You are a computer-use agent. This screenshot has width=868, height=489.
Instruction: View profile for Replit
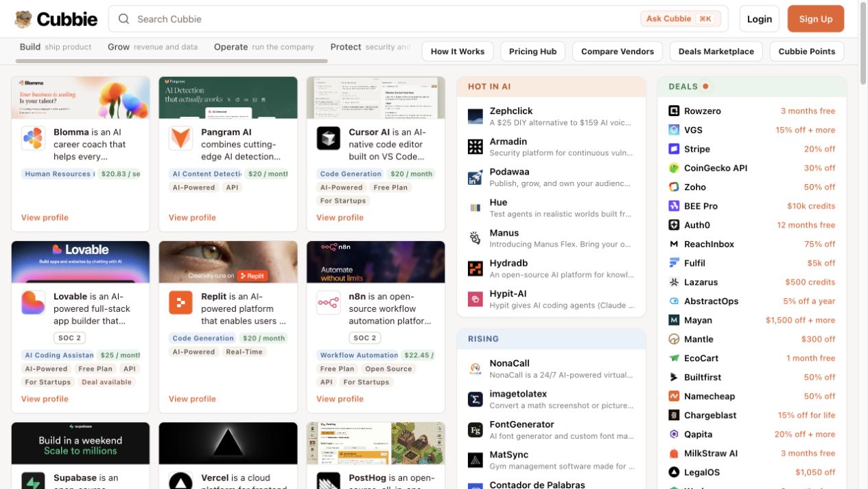pyautogui.click(x=192, y=399)
